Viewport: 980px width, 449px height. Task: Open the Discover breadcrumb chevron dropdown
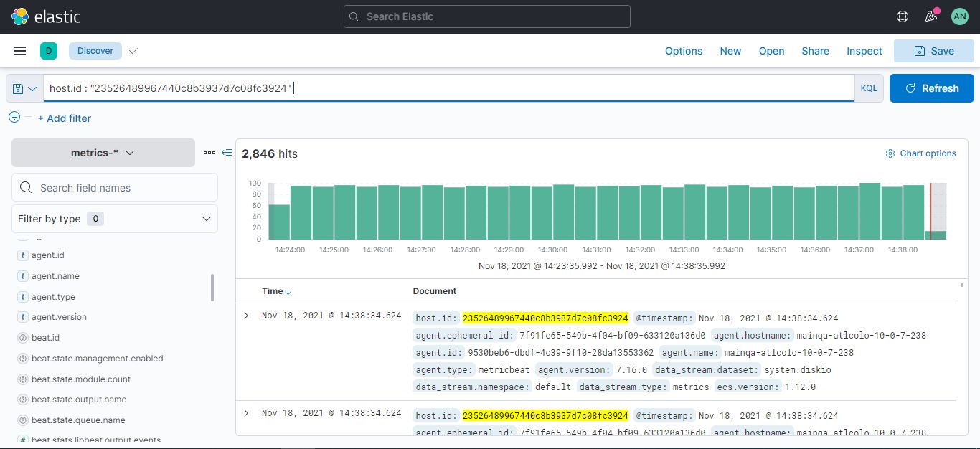pyautogui.click(x=133, y=51)
